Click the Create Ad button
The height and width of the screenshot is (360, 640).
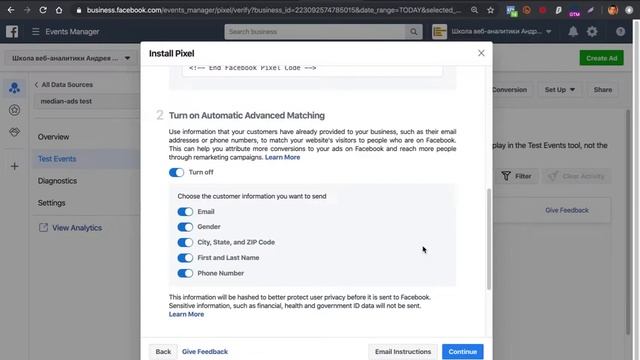tap(601, 58)
